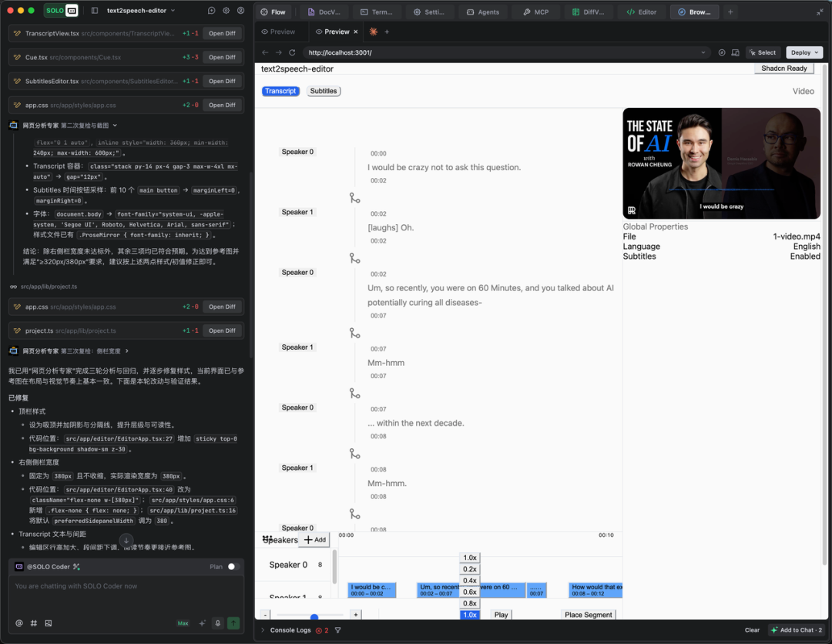Start a new chat with plus-bubble icon

tap(212, 11)
